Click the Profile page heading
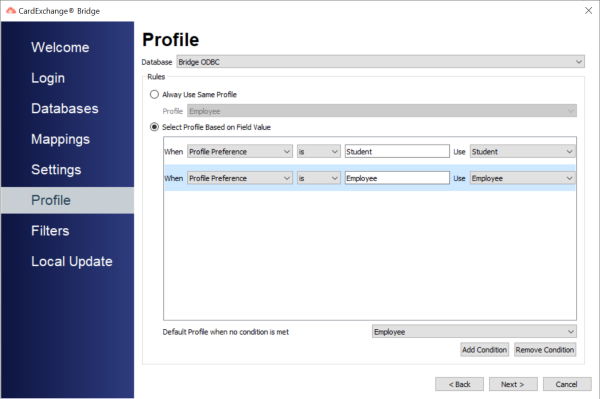This screenshot has width=600, height=399. (171, 40)
